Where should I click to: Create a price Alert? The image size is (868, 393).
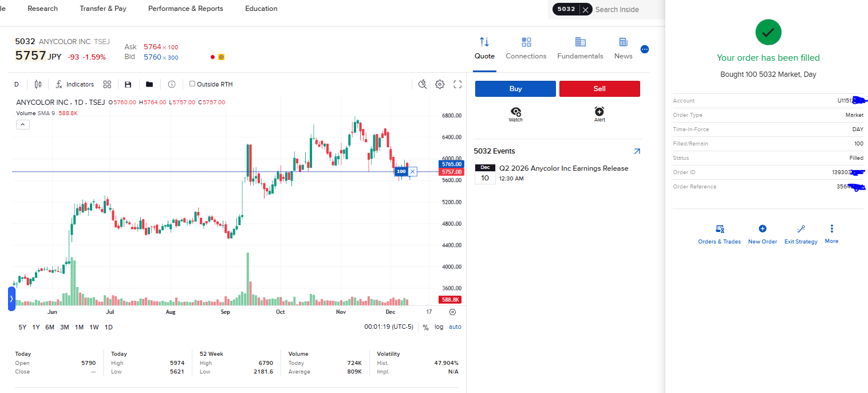click(599, 114)
